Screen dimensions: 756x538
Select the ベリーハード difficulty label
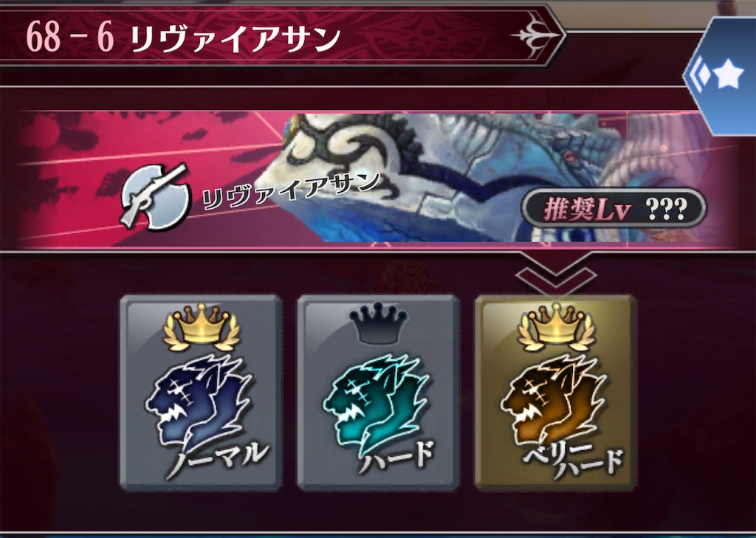(574, 461)
